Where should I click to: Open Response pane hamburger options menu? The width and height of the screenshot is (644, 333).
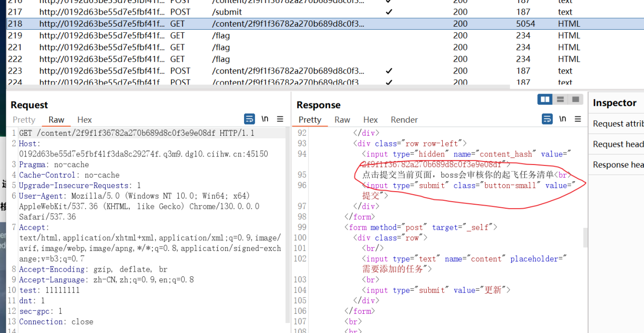[578, 119]
